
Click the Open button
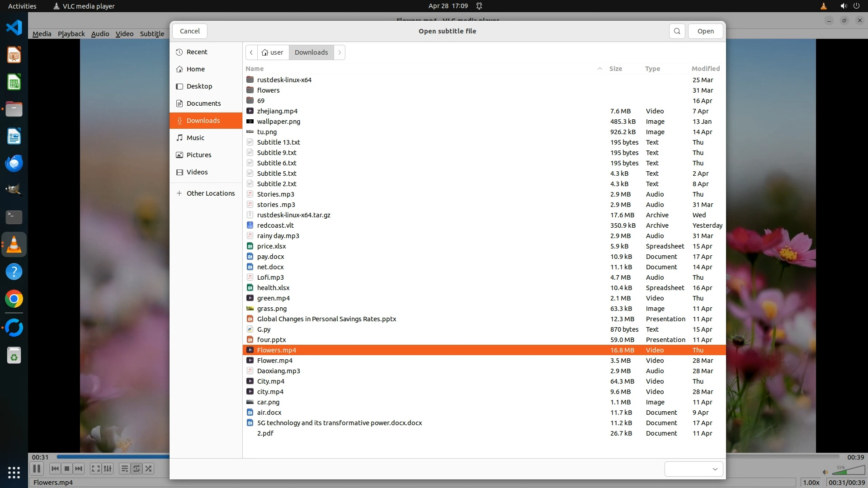click(x=705, y=31)
